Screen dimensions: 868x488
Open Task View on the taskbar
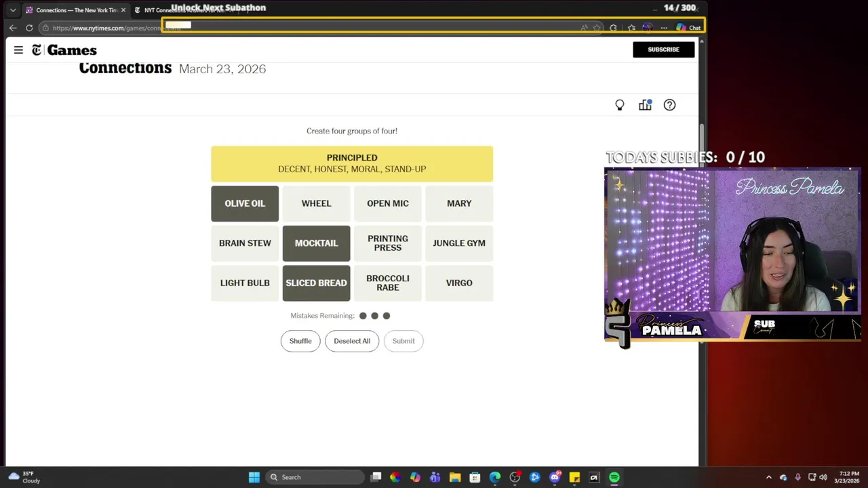click(x=376, y=477)
